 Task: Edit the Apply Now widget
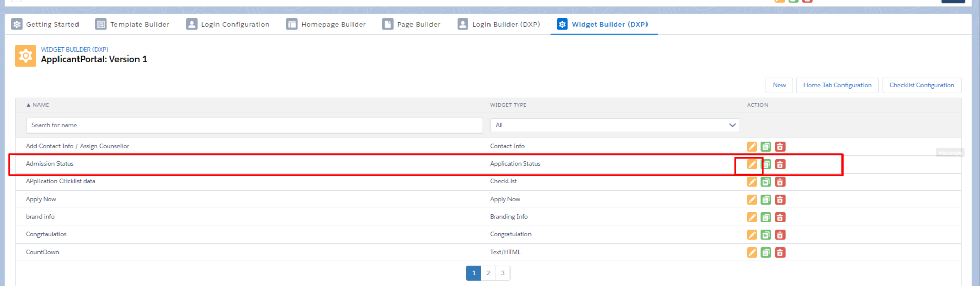[x=752, y=200]
